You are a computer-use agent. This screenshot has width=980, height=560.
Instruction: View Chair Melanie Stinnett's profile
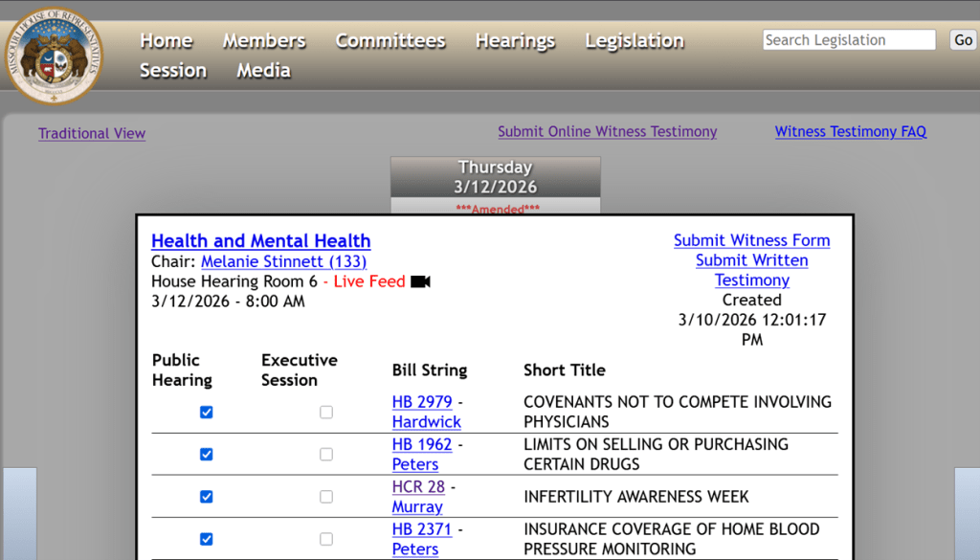pyautogui.click(x=283, y=261)
